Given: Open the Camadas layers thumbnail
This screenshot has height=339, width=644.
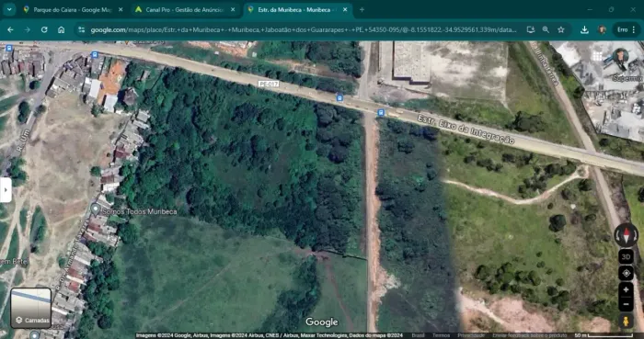Looking at the screenshot, I should pyautogui.click(x=31, y=308).
